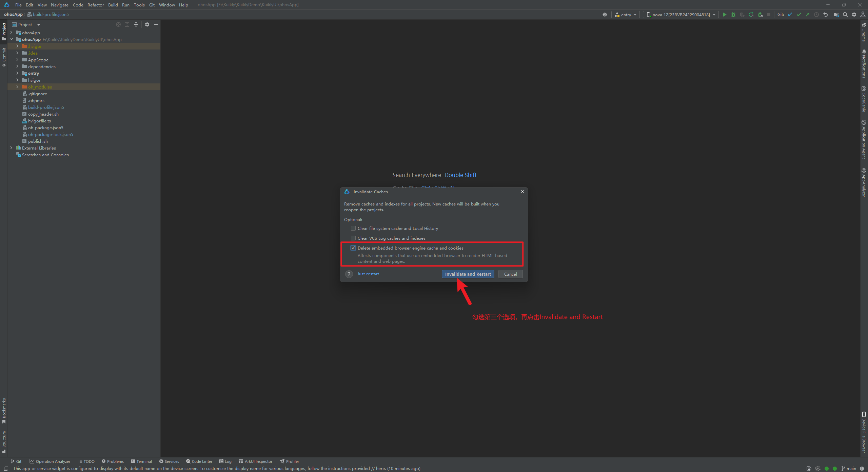Click the green Debug bug icon
Screen dimensions: 868x472
tap(733, 15)
